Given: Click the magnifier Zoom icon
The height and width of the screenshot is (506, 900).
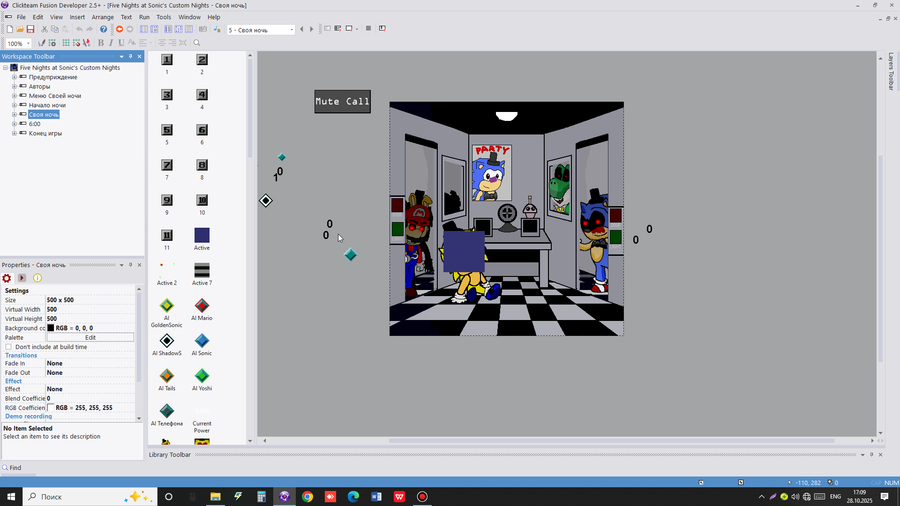Looking at the screenshot, I should click(x=196, y=43).
